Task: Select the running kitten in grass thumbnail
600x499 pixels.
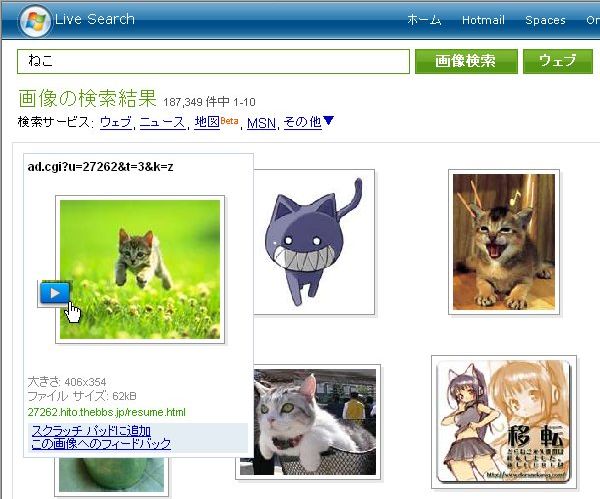Action: (x=140, y=269)
